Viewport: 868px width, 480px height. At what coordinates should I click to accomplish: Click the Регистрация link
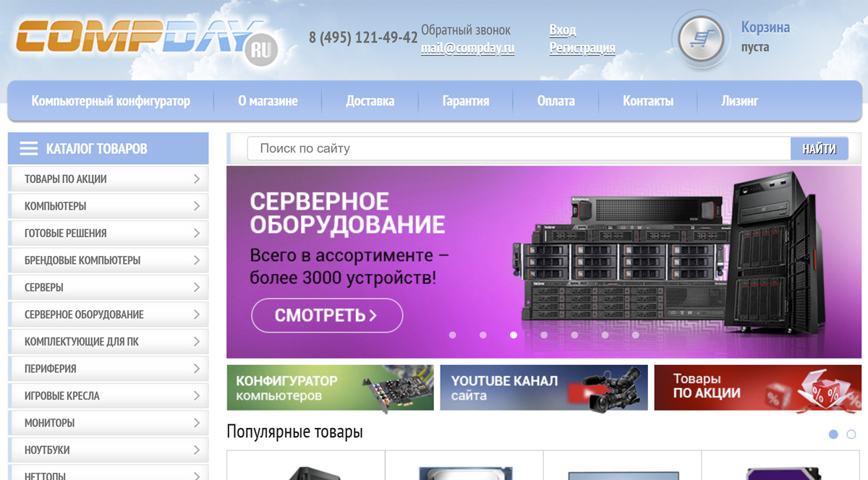point(582,48)
